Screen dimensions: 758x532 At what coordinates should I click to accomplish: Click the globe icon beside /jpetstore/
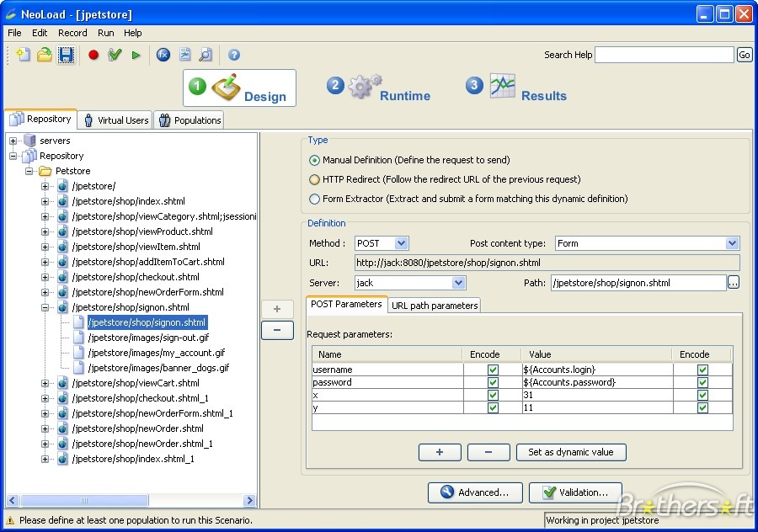pos(62,186)
